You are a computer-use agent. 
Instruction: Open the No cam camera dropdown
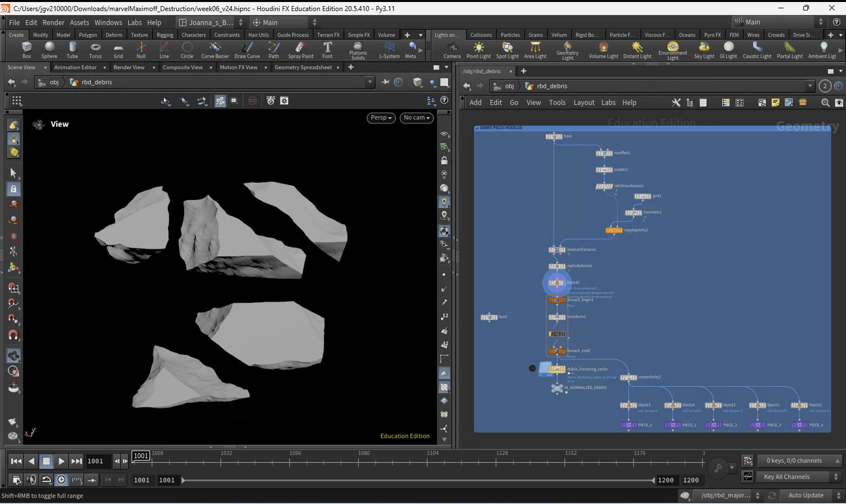pos(417,117)
